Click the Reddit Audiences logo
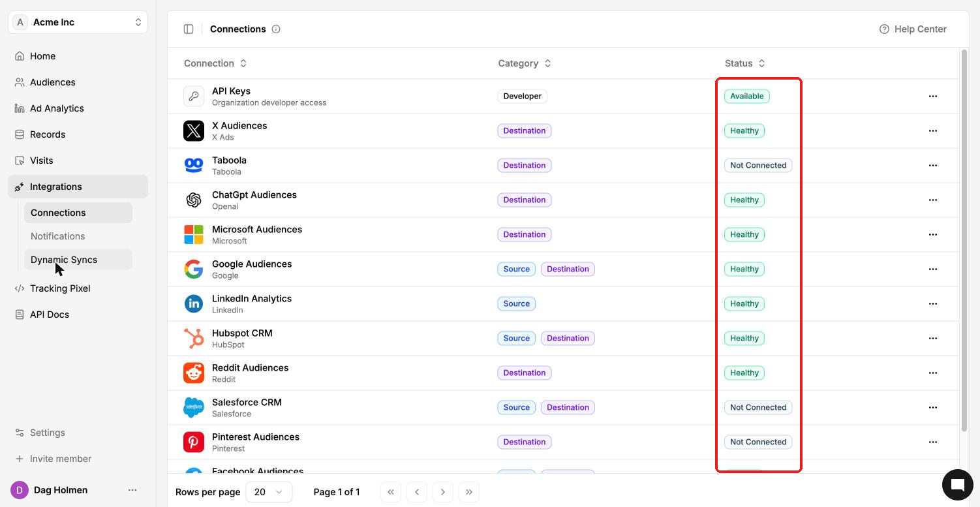The height and width of the screenshot is (507, 980). [x=194, y=373]
